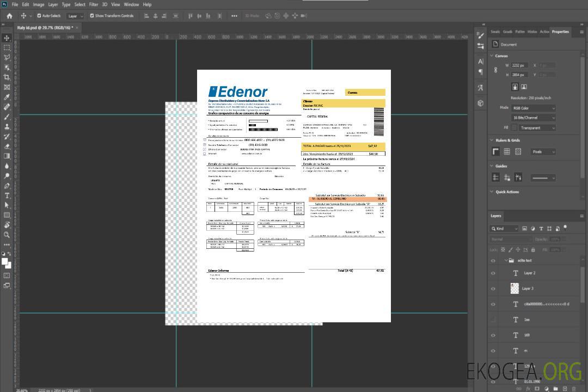Screen dimensions: 588x392
Task: Open the 3D side panel
Action: tap(480, 103)
